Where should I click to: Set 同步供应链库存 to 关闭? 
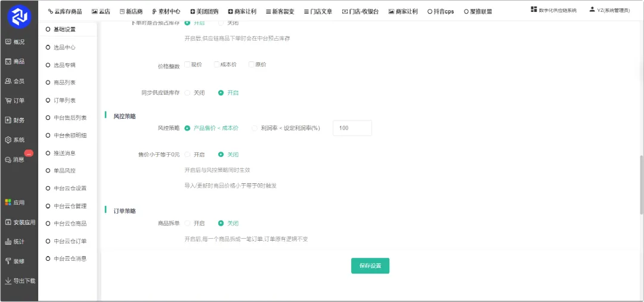(x=187, y=93)
